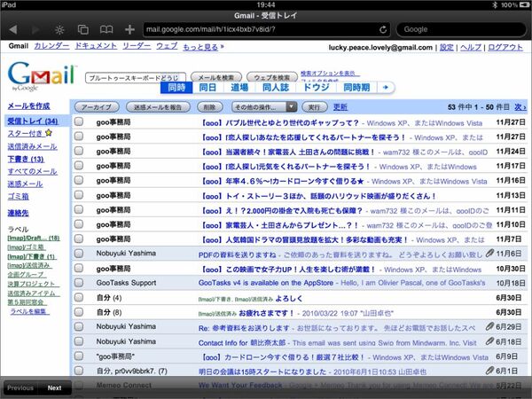Choose 同人誌 keyboard suggestion
Image resolution: width=532 pixels, height=399 pixels.
pos(276,87)
